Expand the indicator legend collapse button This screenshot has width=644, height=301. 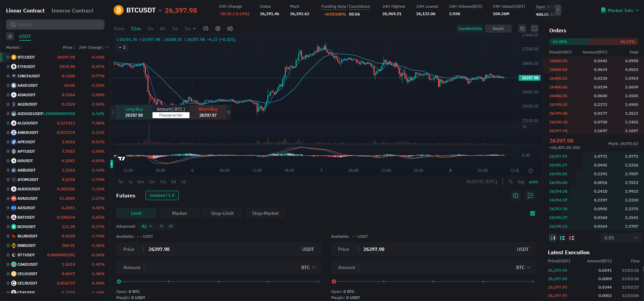pos(122,47)
